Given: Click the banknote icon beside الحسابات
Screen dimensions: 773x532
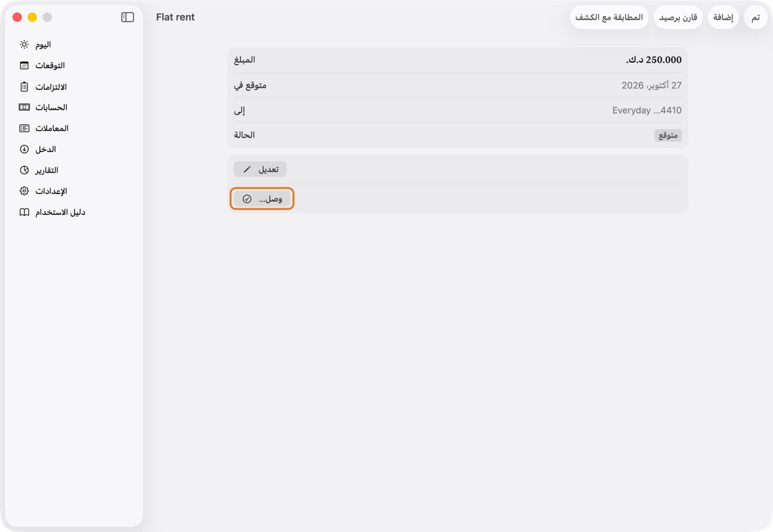Looking at the screenshot, I should pyautogui.click(x=24, y=107).
